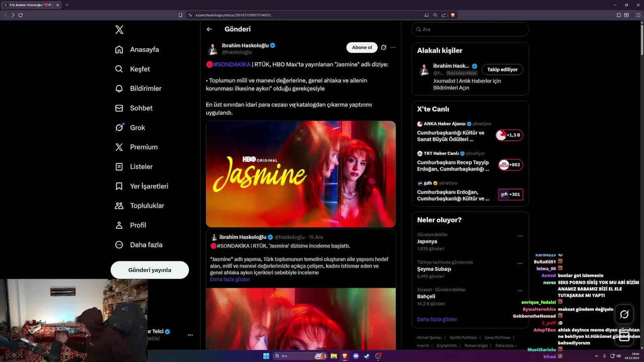Image resolution: width=644 pixels, height=362 pixels.
Task: Open OBS Studio from the taskbar
Action: click(378, 356)
